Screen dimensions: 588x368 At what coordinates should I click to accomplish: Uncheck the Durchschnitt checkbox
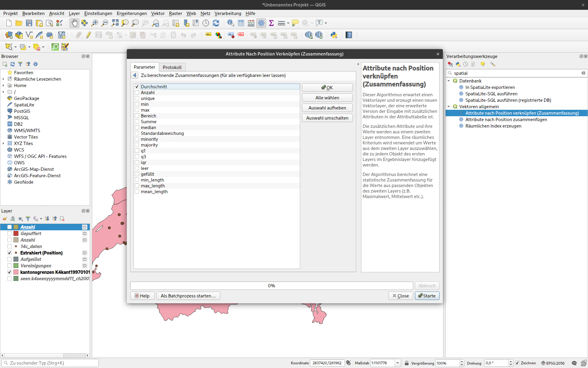coord(137,87)
